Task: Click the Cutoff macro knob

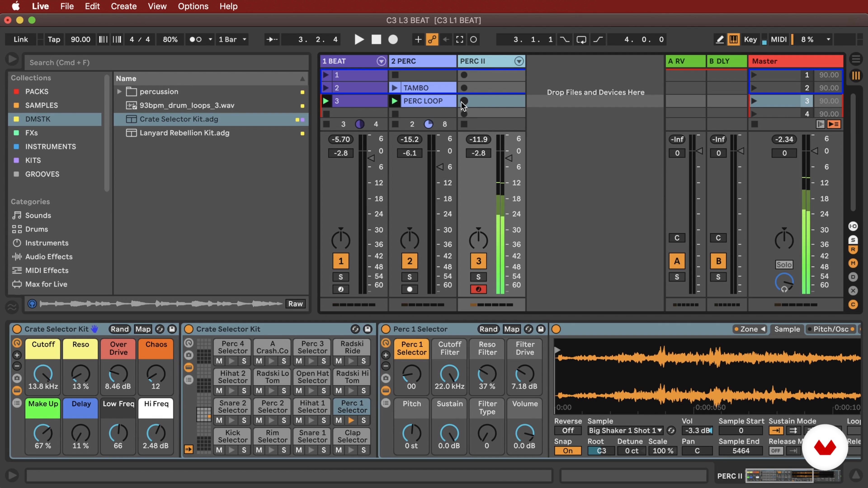Action: (43, 373)
